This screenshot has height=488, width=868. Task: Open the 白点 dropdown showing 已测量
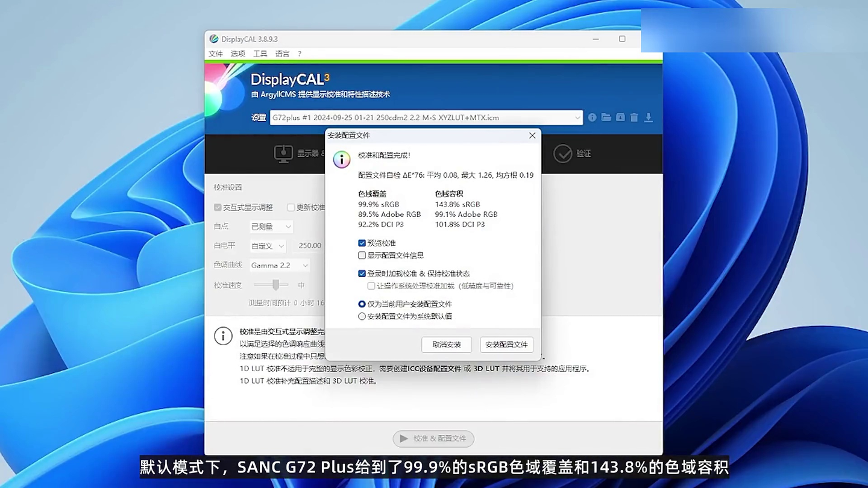pyautogui.click(x=271, y=227)
